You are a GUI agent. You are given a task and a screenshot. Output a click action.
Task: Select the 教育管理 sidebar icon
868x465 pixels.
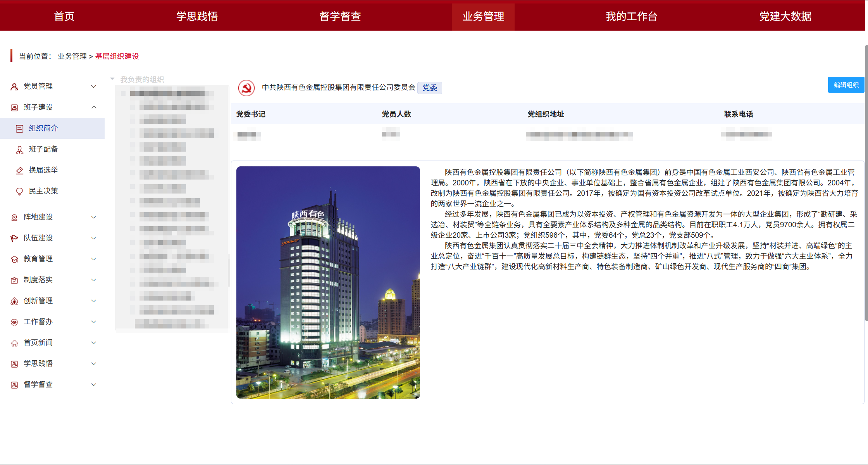pos(14,259)
